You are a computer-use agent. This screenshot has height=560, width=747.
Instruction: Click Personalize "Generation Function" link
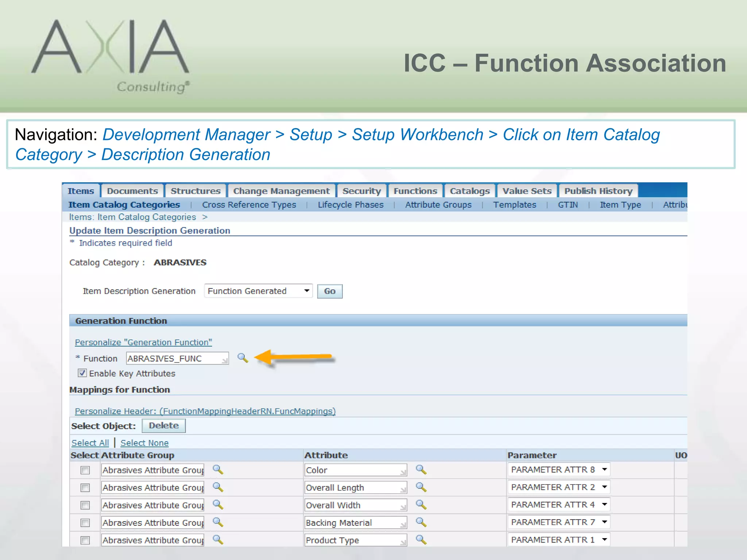click(x=143, y=342)
